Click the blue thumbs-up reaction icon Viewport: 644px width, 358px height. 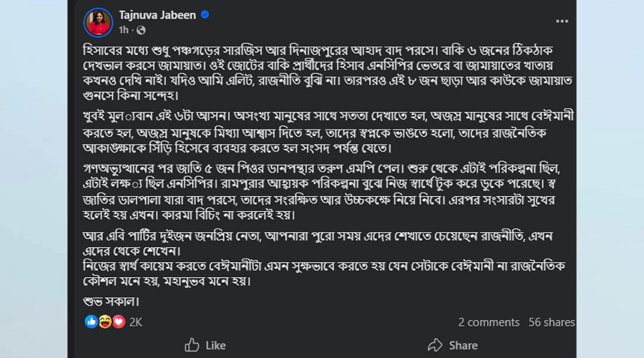coord(92,321)
